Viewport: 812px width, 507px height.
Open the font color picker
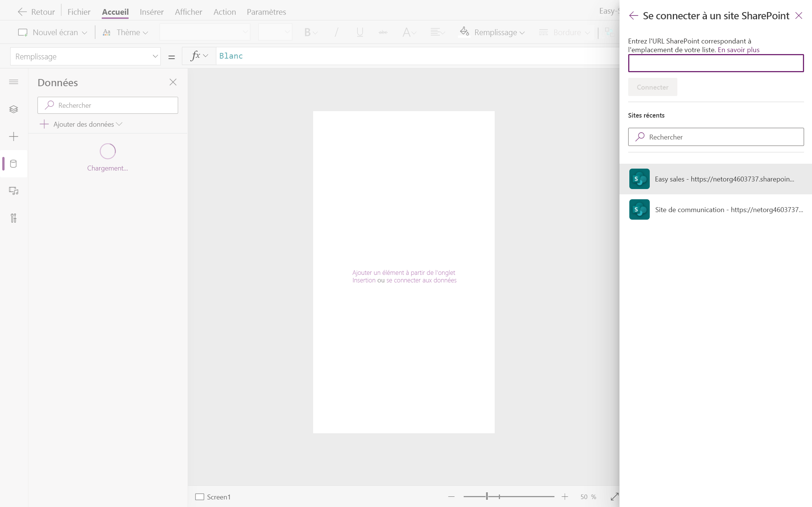[409, 33]
